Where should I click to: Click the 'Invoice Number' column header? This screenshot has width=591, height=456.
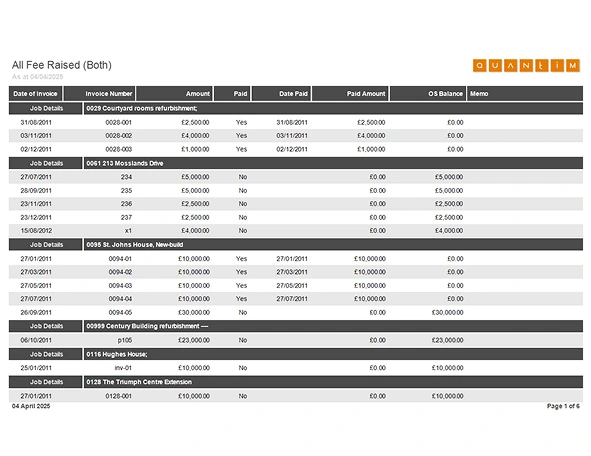click(100, 93)
